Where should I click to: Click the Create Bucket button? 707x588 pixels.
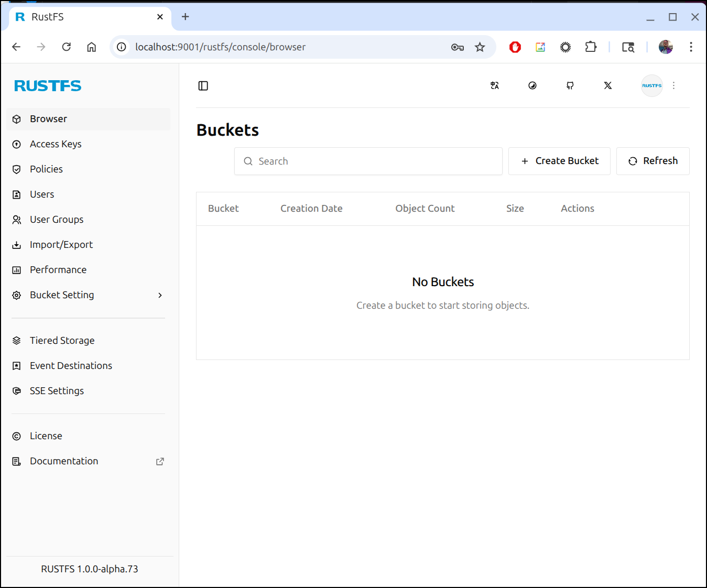pos(559,161)
